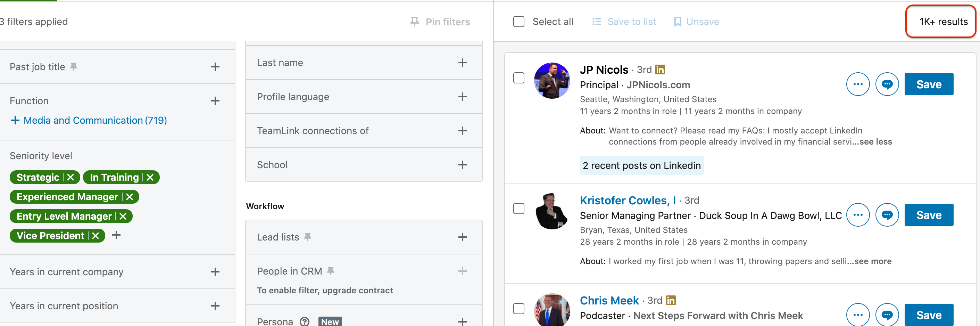Select the checkbox for Kristofer Cowles
Viewport: 980px width, 326px height.
[518, 209]
